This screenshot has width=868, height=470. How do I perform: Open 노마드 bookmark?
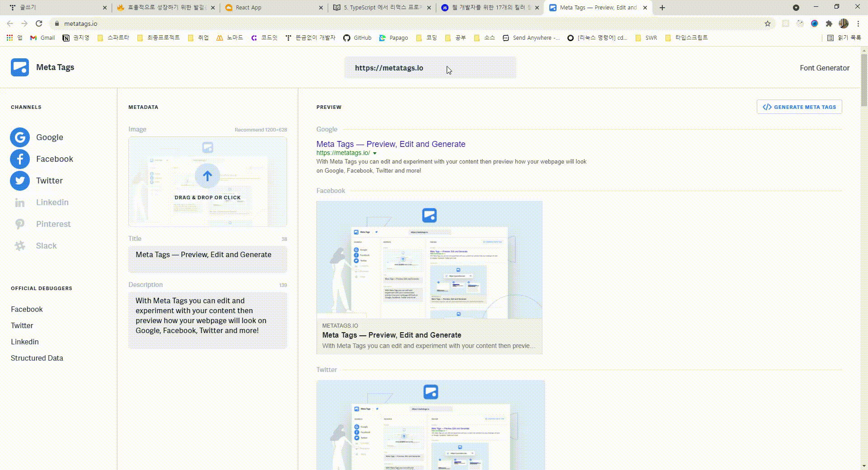click(x=230, y=38)
